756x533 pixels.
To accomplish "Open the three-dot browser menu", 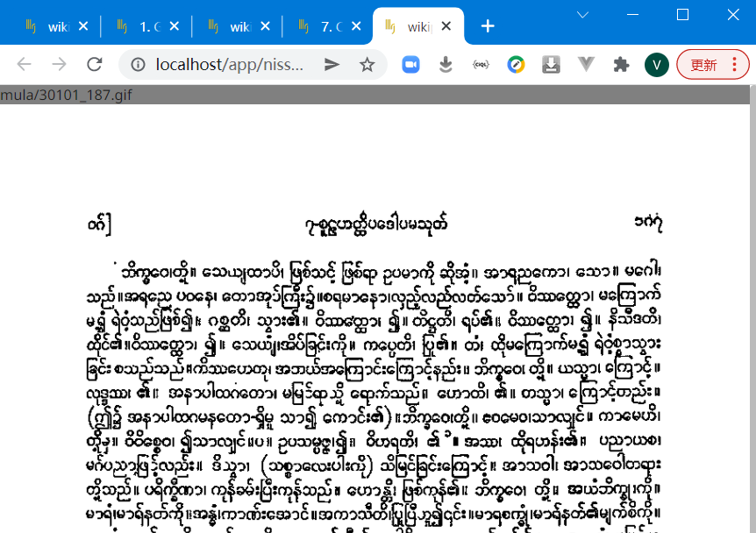I will [x=735, y=65].
